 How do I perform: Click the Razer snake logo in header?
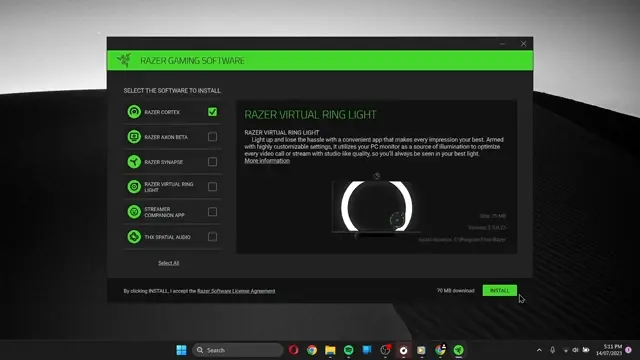(x=124, y=60)
